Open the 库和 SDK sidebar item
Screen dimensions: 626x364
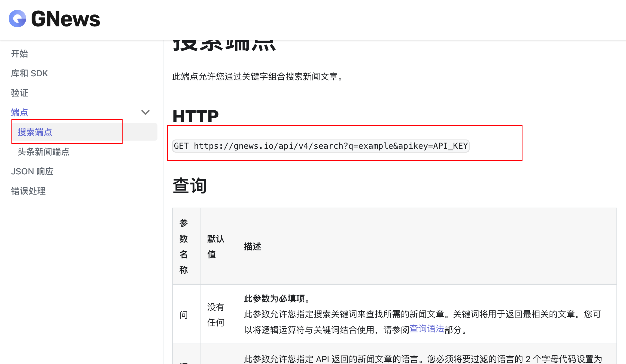(x=29, y=73)
